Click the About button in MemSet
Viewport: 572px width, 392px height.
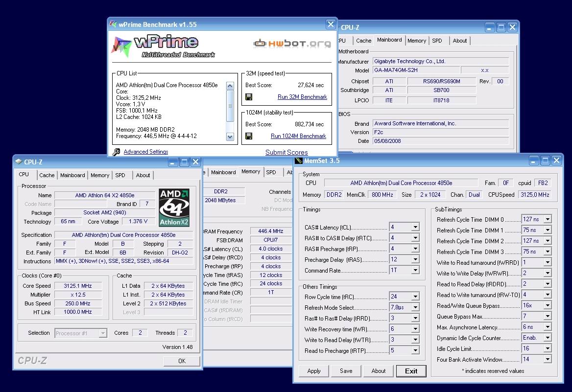click(x=378, y=371)
